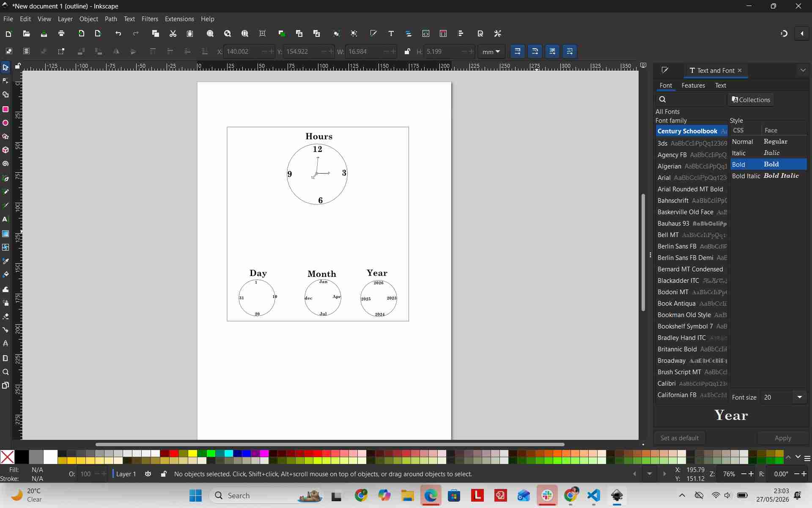The image size is (812, 508).
Task: Select the Gradient tool
Action: 5,234
